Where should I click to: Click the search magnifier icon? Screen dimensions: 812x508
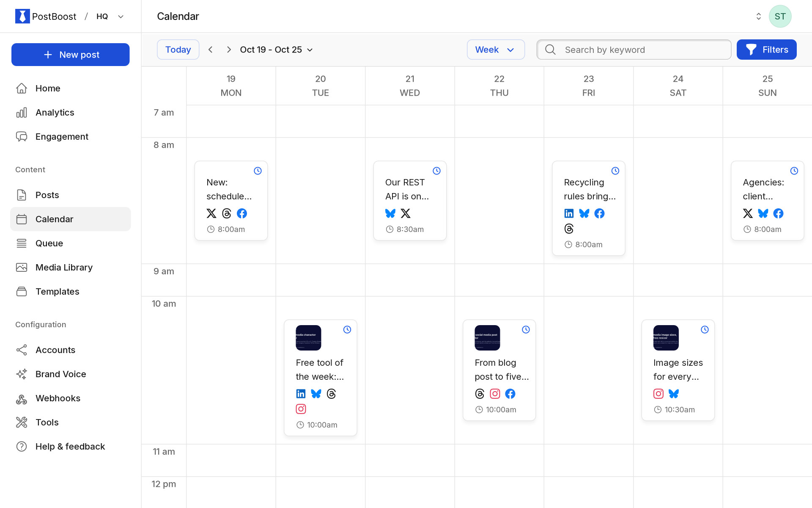pyautogui.click(x=550, y=50)
